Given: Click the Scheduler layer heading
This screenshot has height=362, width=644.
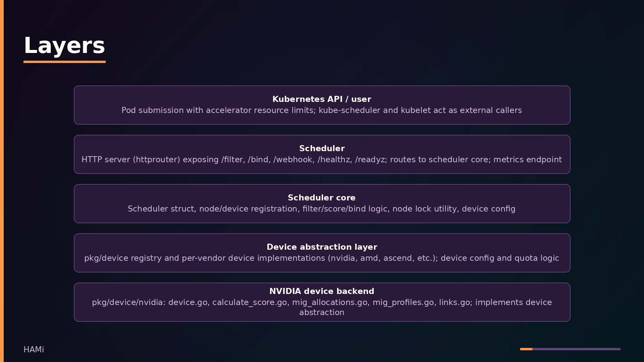Looking at the screenshot, I should [322, 148].
